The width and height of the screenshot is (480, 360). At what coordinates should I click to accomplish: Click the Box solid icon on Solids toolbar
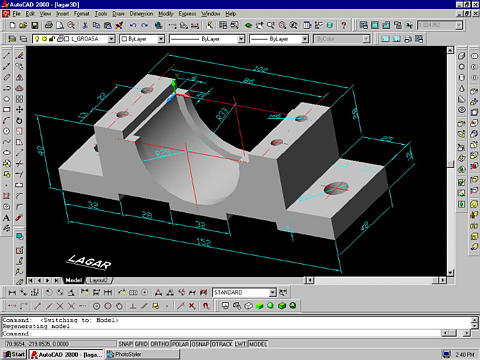461,56
